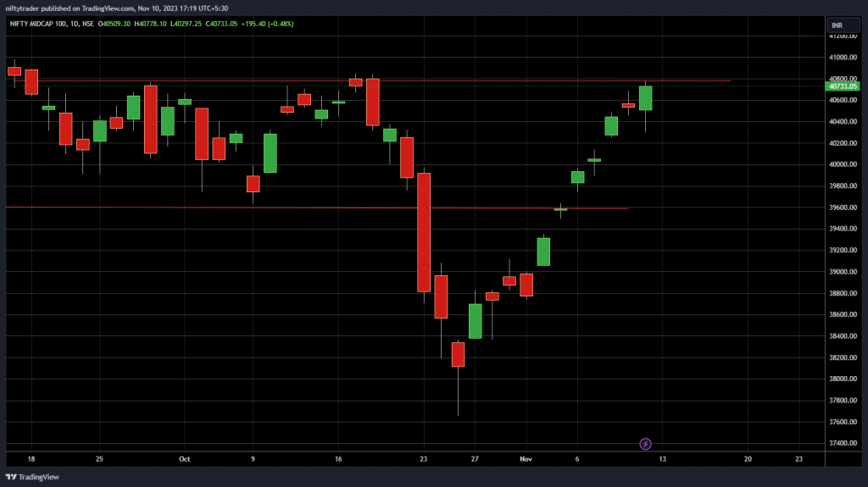The image size is (868, 487).
Task: Click the NSE exchange label
Action: [88, 24]
